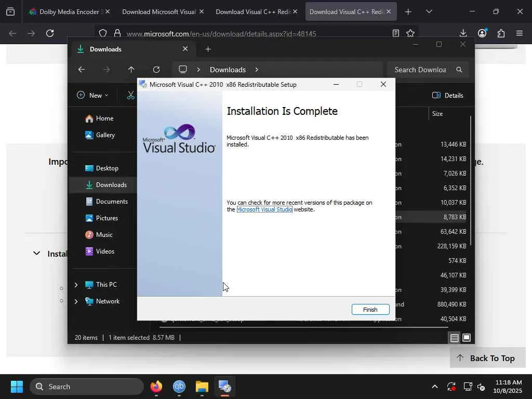Refresh the File Explorer Downloads folder
Viewport: 532px width, 399px height.
(x=156, y=70)
